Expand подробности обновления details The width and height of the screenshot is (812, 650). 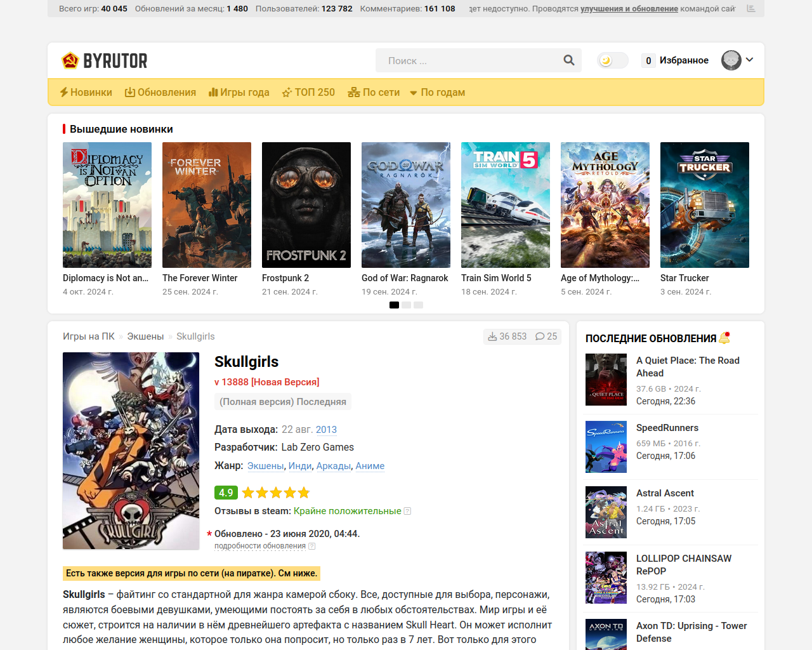(x=260, y=546)
